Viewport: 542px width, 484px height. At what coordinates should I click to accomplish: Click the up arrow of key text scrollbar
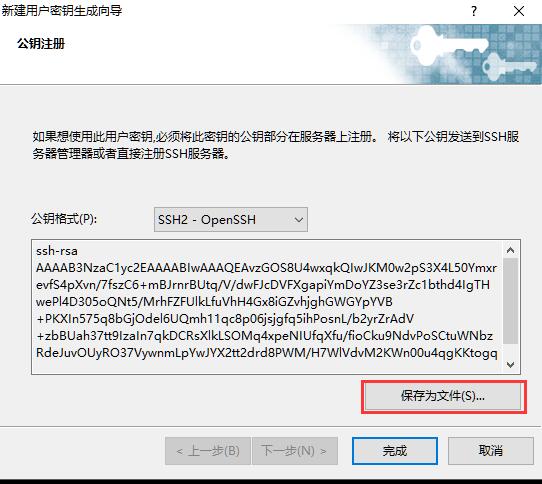pos(510,250)
